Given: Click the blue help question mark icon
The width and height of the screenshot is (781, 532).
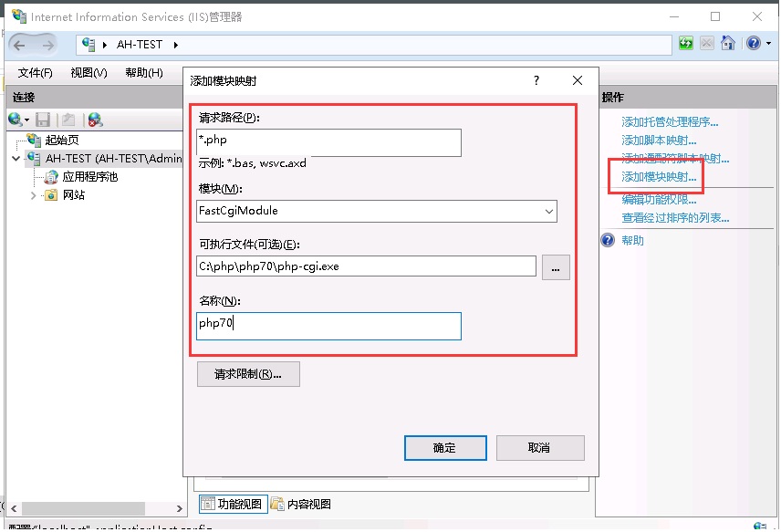Looking at the screenshot, I should click(753, 43).
